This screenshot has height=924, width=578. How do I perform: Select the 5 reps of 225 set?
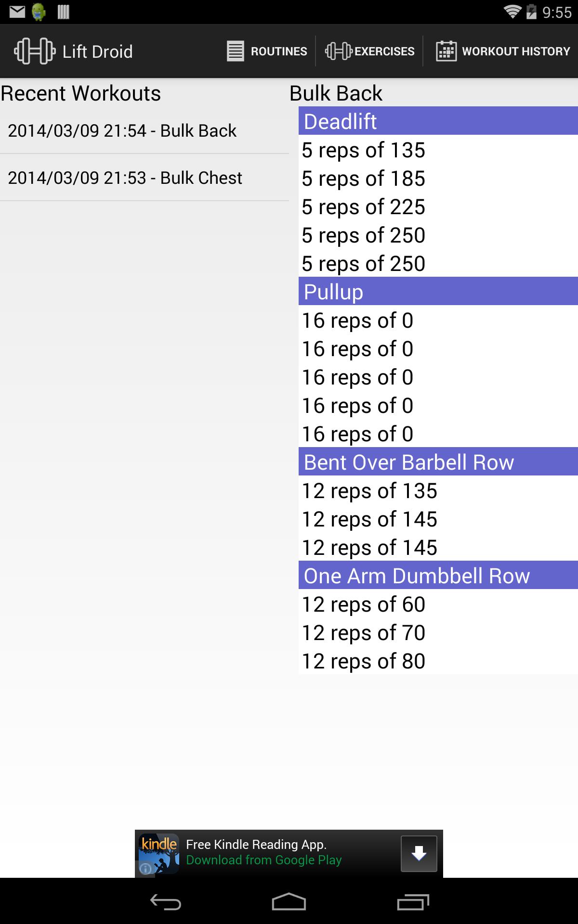click(364, 207)
